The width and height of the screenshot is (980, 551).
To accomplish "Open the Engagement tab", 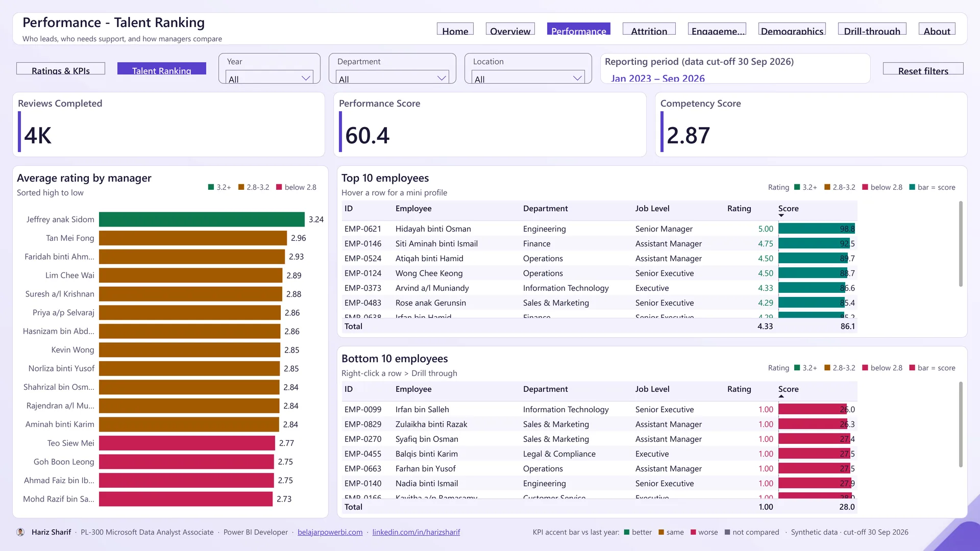I will 717,29.
